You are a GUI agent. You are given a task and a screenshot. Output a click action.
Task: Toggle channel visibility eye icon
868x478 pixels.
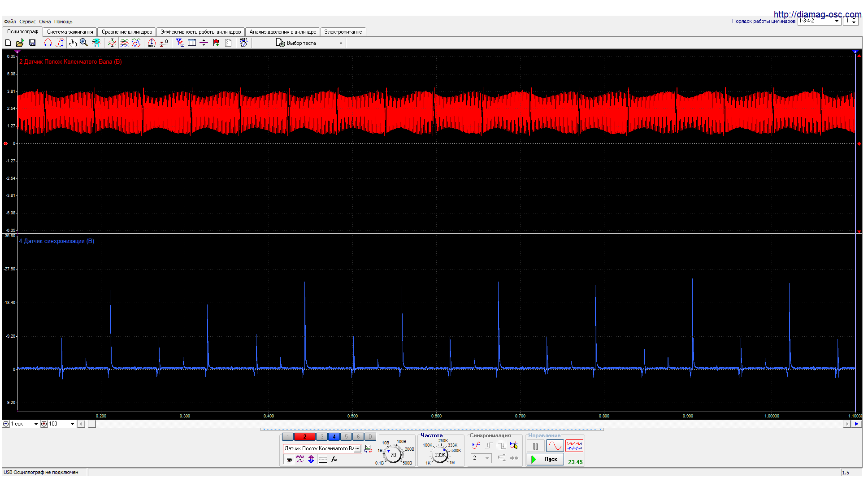290,459
